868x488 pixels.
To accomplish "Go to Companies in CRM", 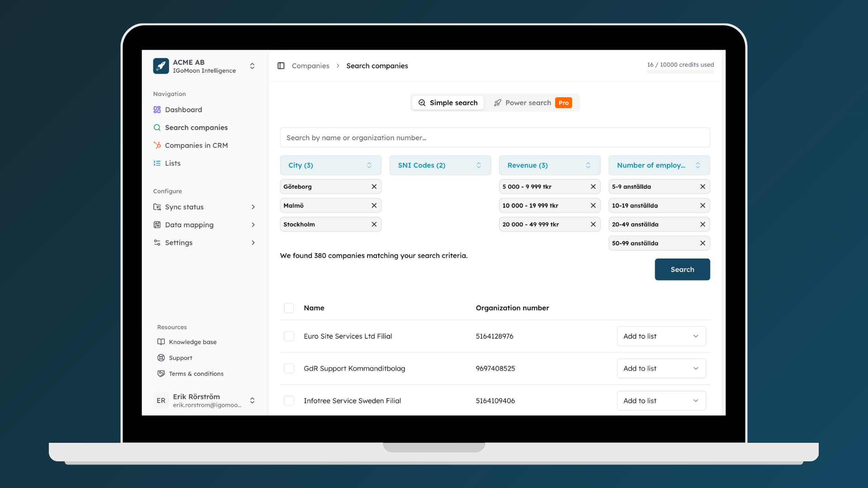I will click(196, 145).
